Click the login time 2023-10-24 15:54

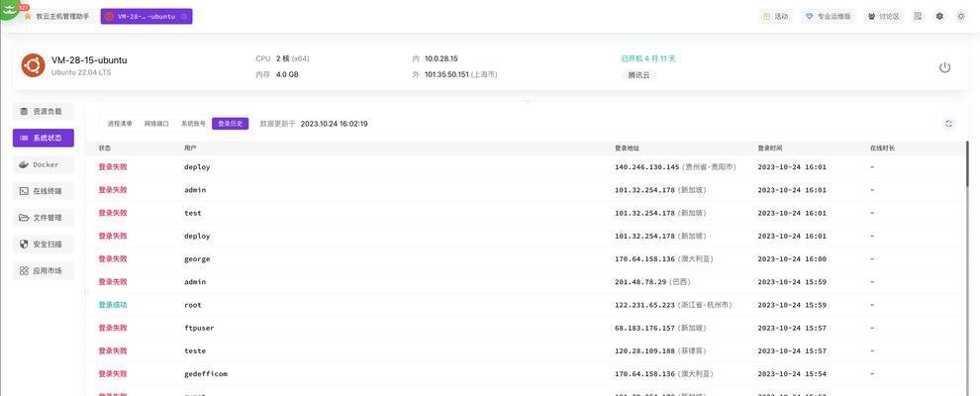click(x=792, y=373)
